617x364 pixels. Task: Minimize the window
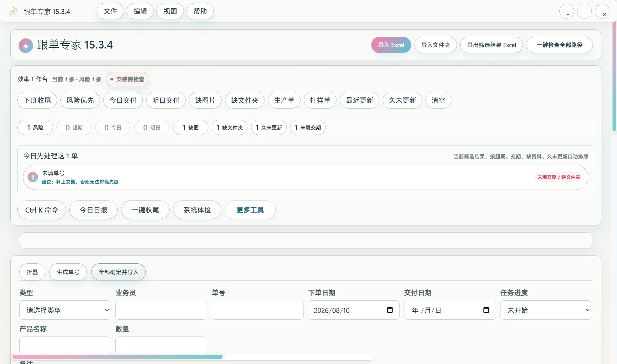point(567,11)
